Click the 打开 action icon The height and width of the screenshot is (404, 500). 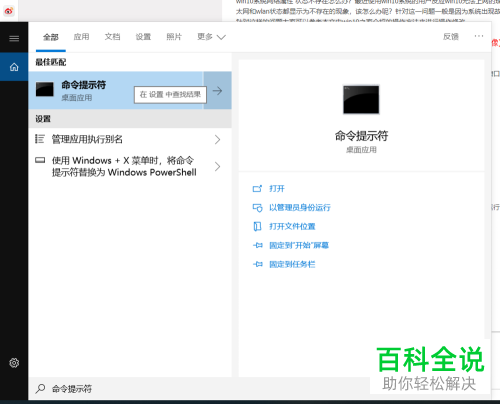257,189
